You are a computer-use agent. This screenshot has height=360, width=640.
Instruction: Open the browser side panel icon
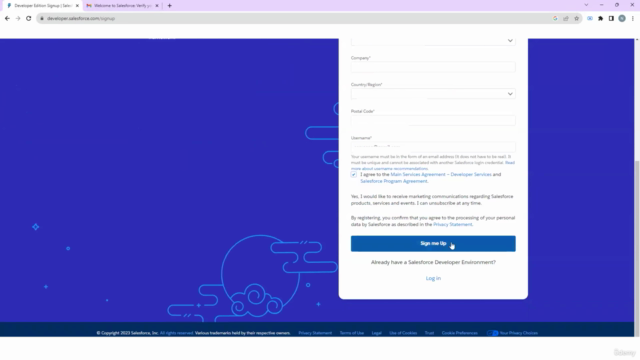611,18
